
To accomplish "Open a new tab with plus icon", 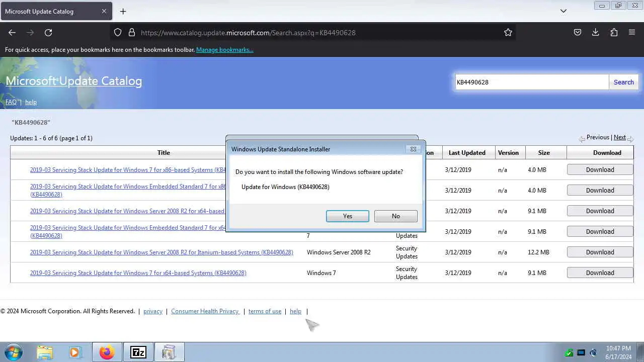I will pos(123,11).
